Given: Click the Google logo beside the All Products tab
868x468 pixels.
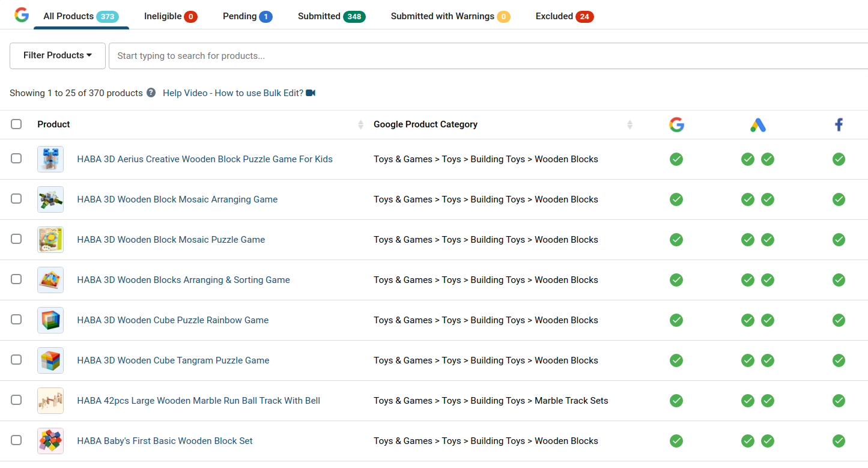Looking at the screenshot, I should [x=22, y=15].
